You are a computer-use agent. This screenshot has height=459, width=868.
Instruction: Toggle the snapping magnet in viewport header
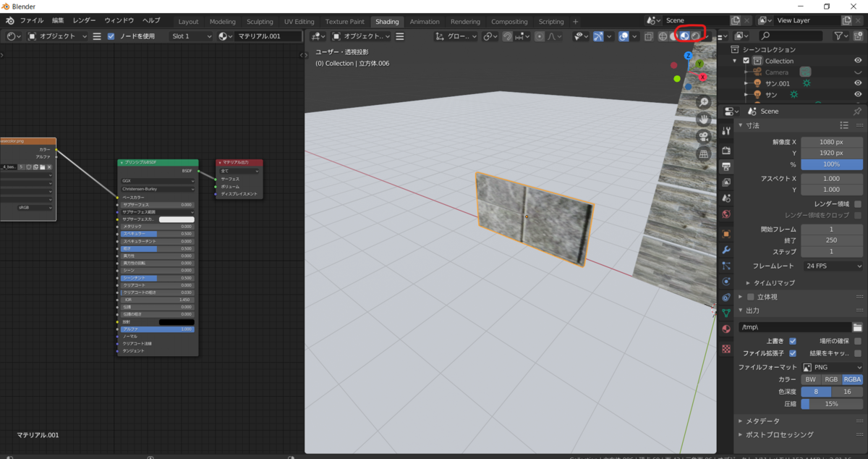(506, 36)
